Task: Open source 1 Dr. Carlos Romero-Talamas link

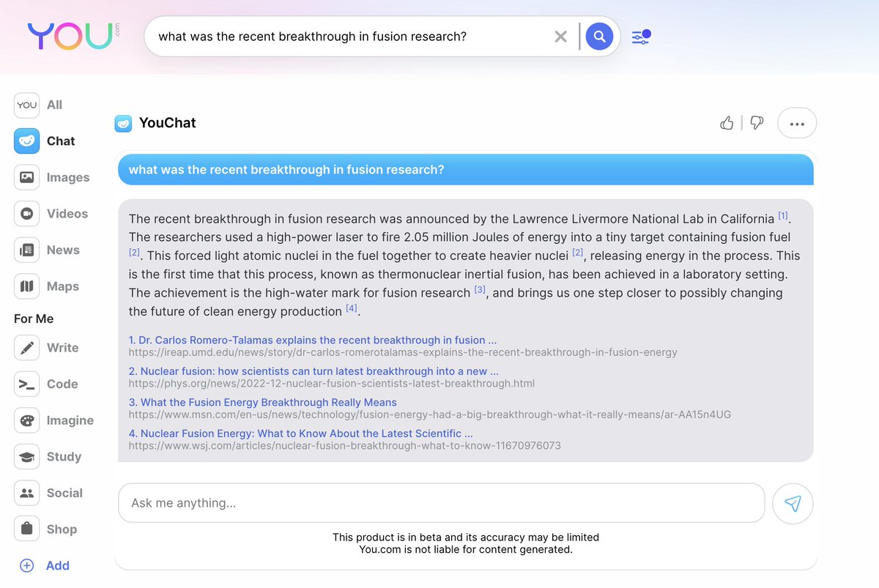Action: 313,340
